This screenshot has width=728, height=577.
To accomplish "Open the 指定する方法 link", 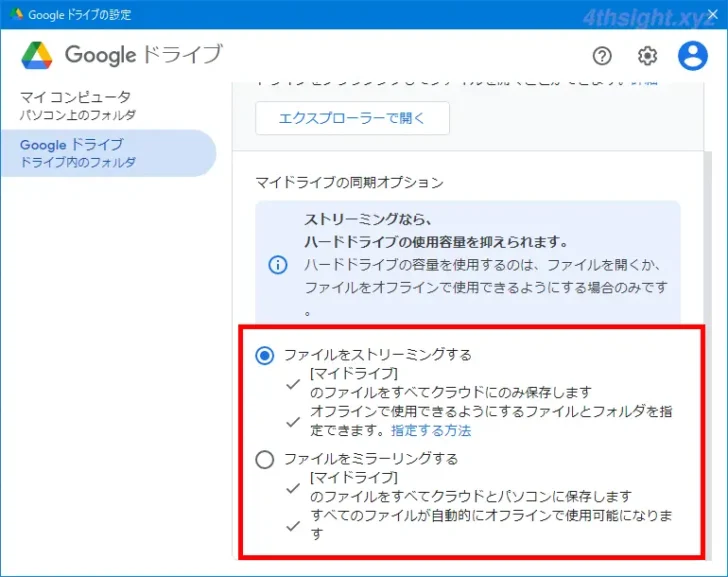I will [x=431, y=430].
